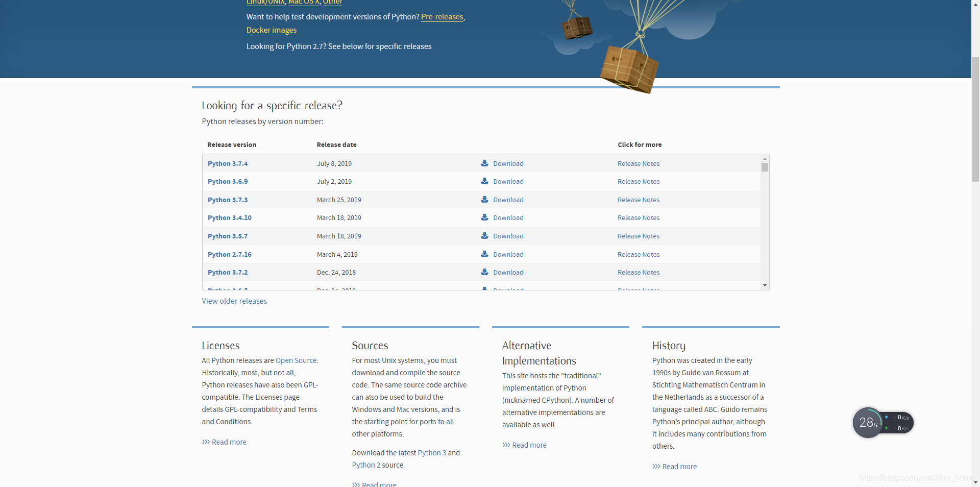Click download icon for Python 3.4.10
The image size is (980, 487).
tap(484, 217)
